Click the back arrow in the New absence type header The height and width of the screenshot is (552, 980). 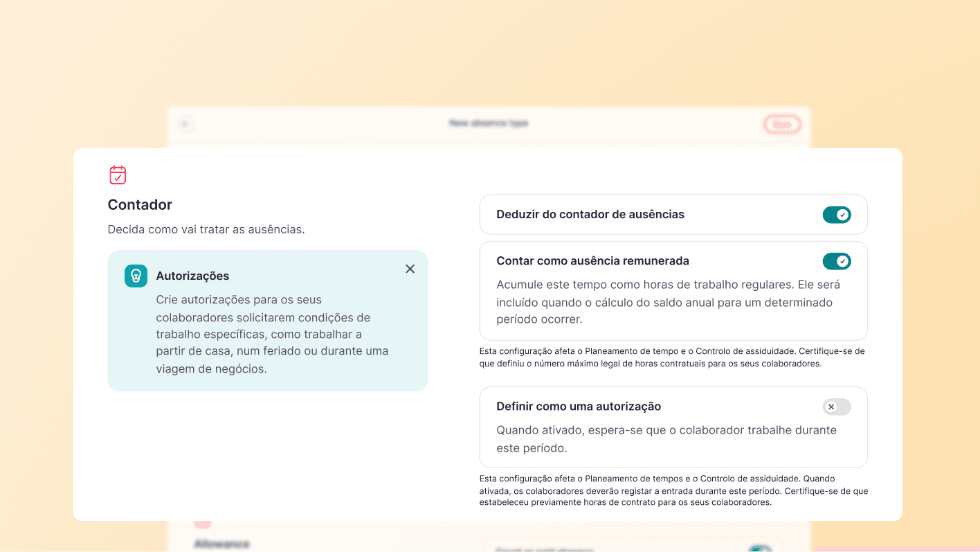coord(185,123)
